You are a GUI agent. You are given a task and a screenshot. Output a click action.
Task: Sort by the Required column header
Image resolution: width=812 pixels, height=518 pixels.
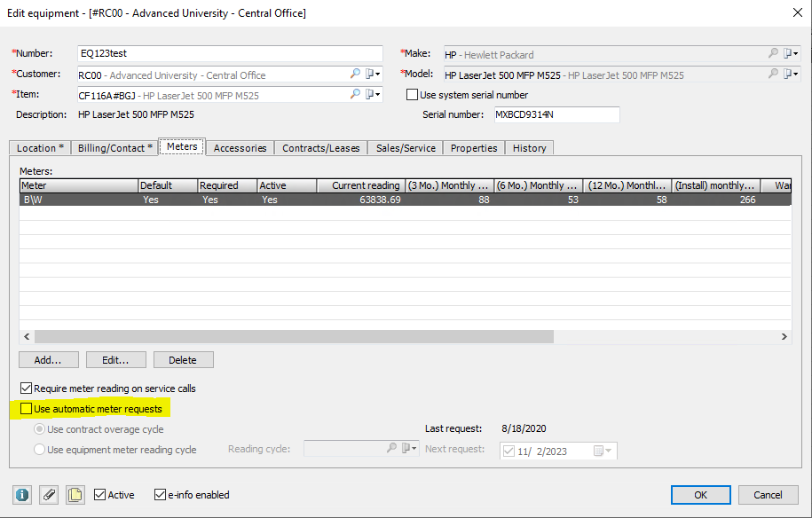pyautogui.click(x=227, y=185)
